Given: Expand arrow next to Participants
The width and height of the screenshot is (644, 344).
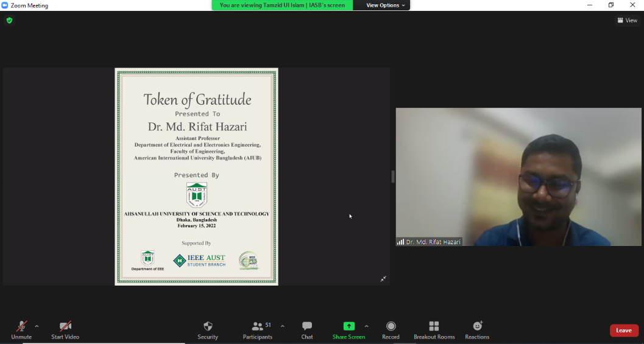Looking at the screenshot, I should coord(283,326).
